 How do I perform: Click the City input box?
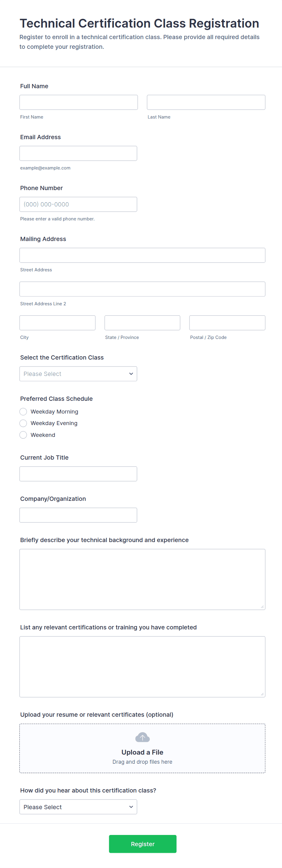[57, 323]
